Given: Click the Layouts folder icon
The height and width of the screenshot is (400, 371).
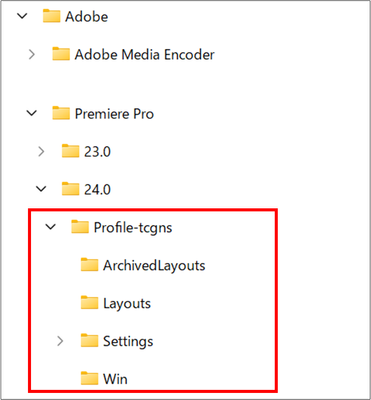Looking at the screenshot, I should coord(89,303).
